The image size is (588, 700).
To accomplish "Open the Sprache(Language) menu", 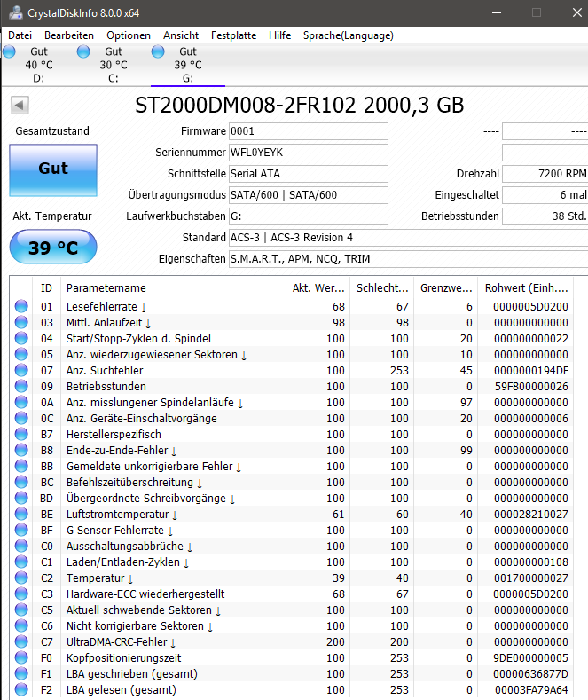I will 349,35.
